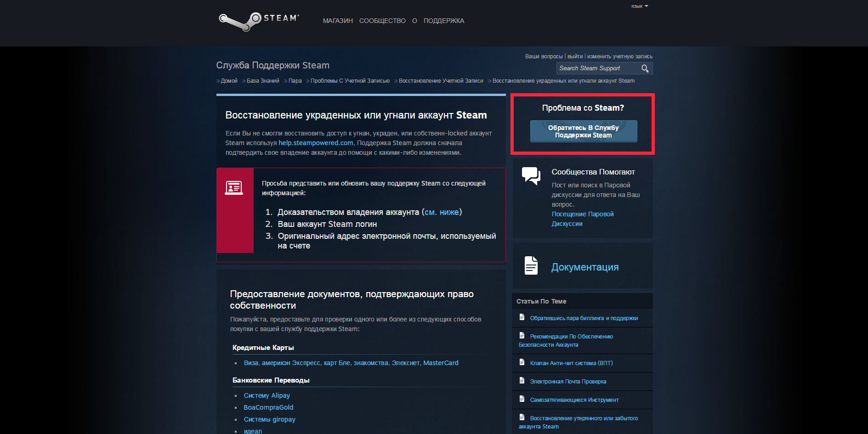The width and height of the screenshot is (868, 434).
Task: Open the О menu item
Action: coord(414,21)
